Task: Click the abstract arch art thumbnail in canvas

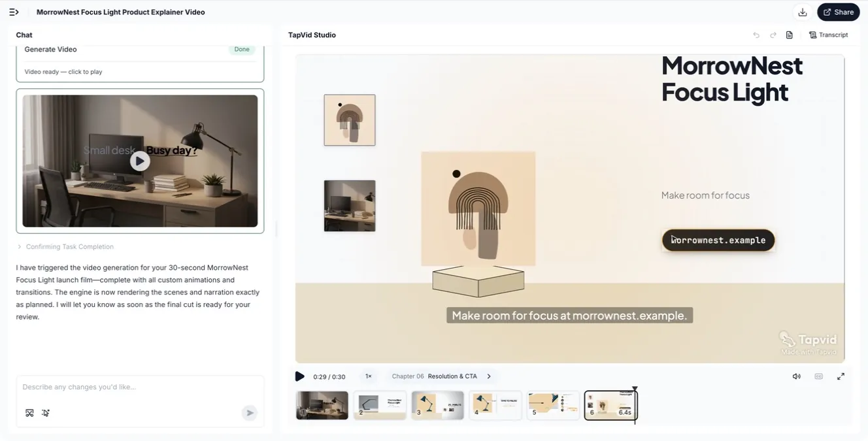Action: point(350,120)
